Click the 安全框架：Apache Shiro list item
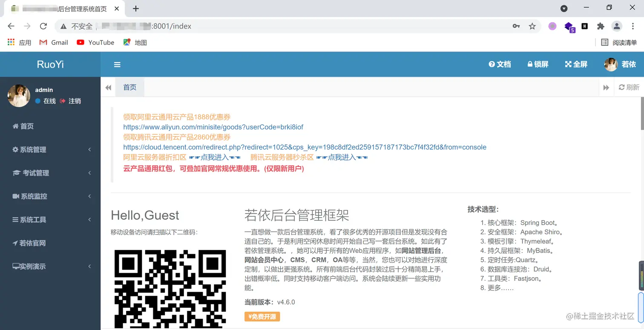The width and height of the screenshot is (644, 330). coord(526,232)
